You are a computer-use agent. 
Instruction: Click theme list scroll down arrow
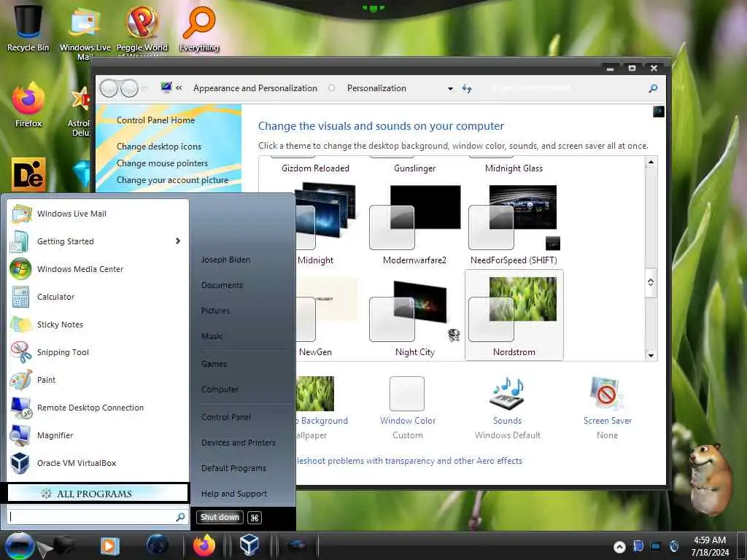[651, 355]
